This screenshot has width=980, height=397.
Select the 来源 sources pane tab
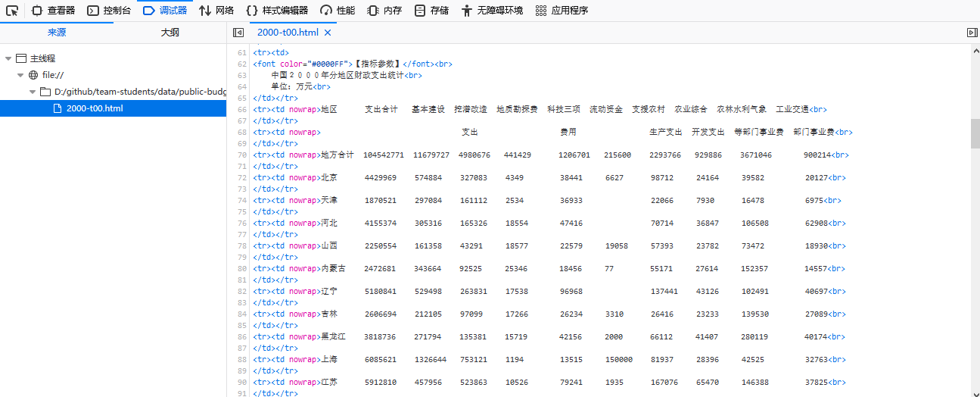57,33
